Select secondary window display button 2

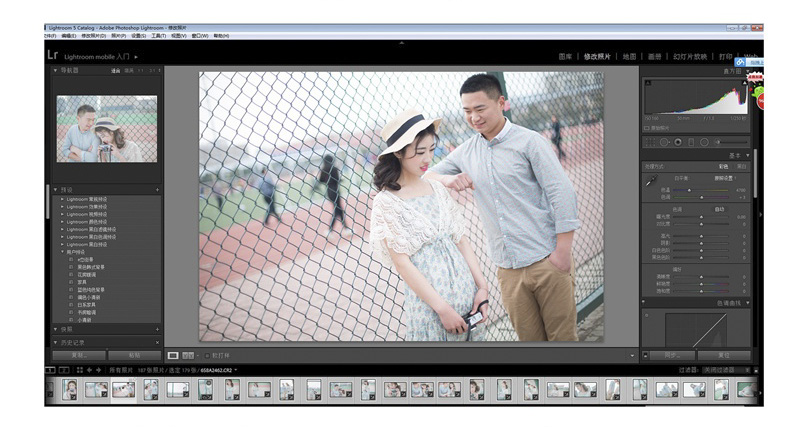tap(64, 370)
